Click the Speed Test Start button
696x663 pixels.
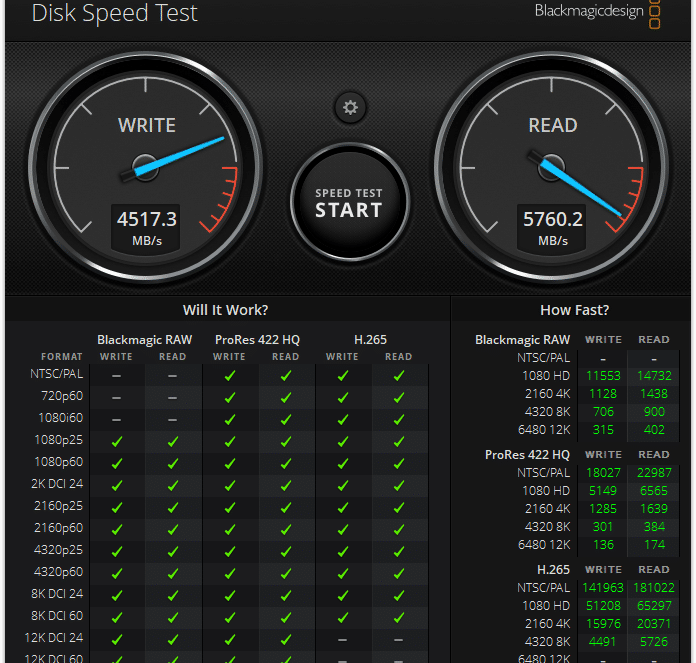click(350, 202)
